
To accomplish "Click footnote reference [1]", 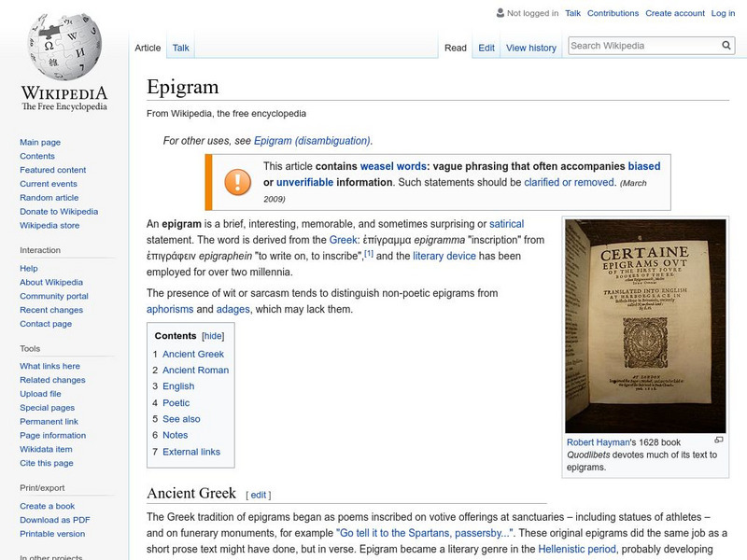I will (369, 254).
